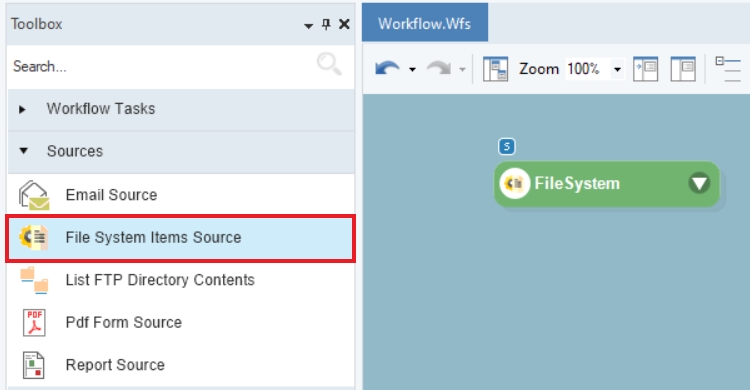Select List FTP Directory Contents text
This screenshot has width=750, height=390.
[x=160, y=280]
